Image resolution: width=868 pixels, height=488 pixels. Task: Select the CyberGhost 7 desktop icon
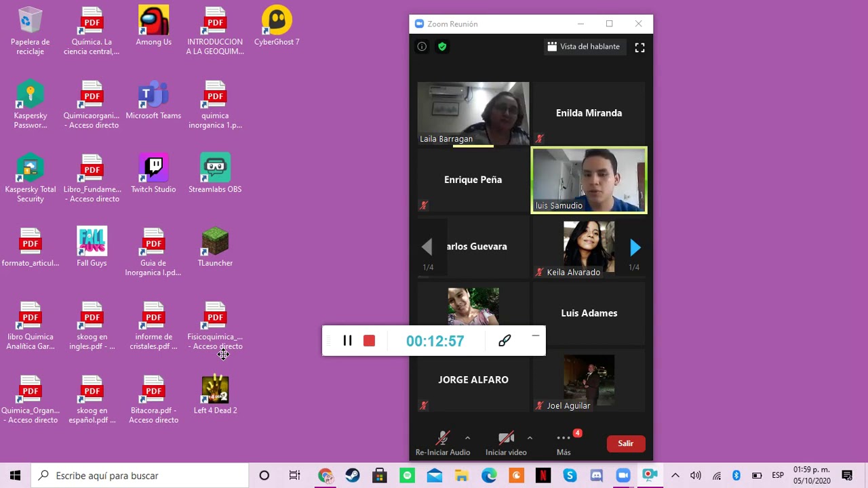[x=277, y=26]
